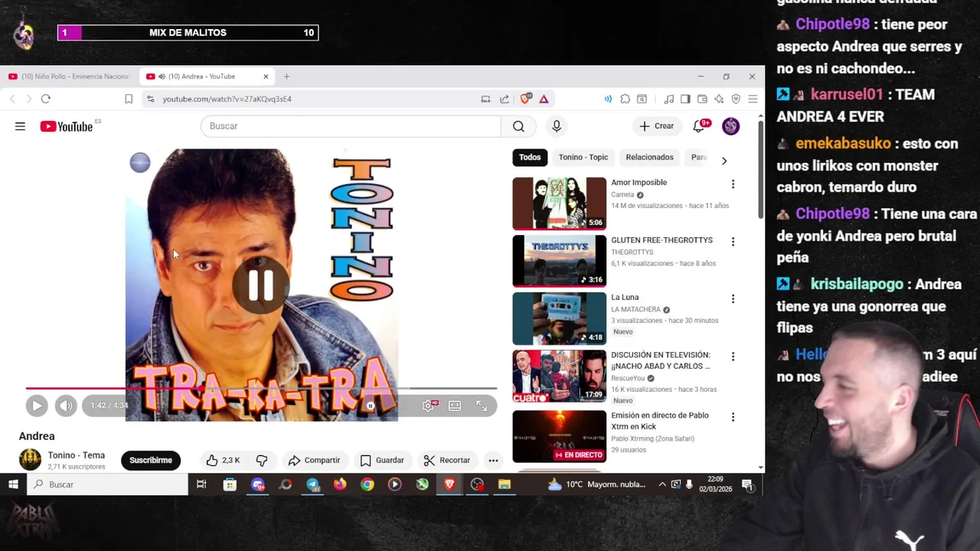Seek on the red video progress bar

[261, 389]
